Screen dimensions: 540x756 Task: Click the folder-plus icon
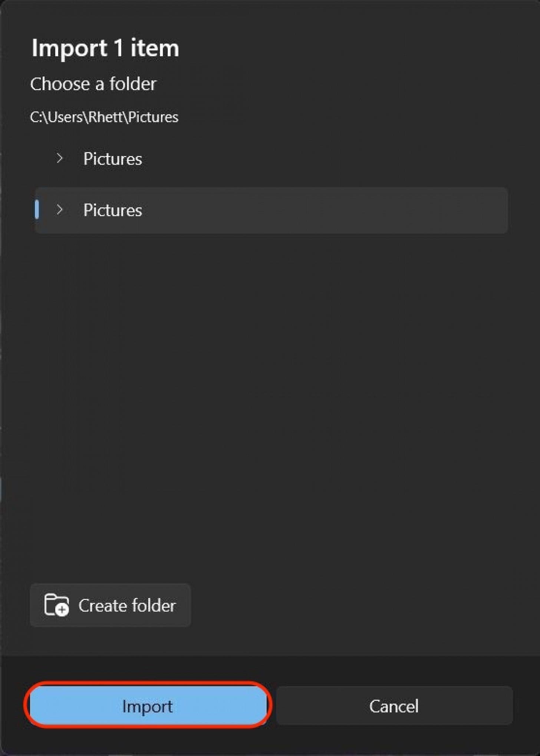(x=56, y=605)
